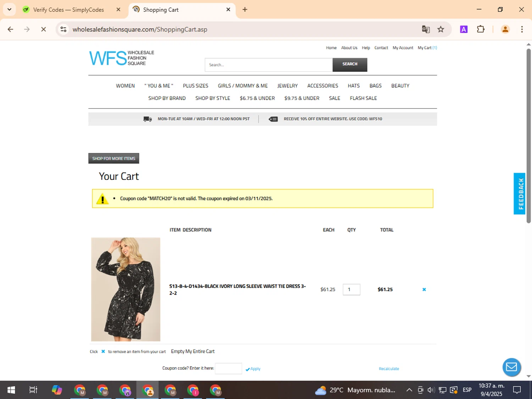The width and height of the screenshot is (532, 399).
Task: Open $9.75 & UNDER section
Action: tap(301, 98)
